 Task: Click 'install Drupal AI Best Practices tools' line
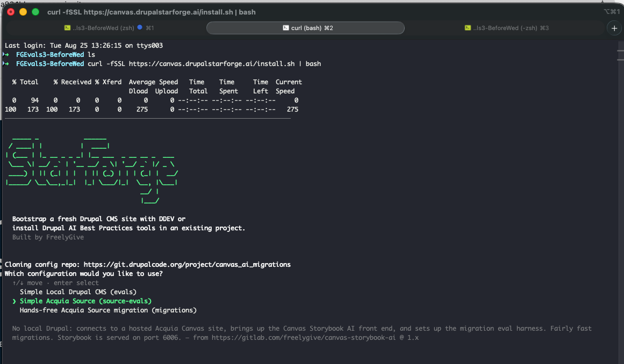click(x=128, y=228)
